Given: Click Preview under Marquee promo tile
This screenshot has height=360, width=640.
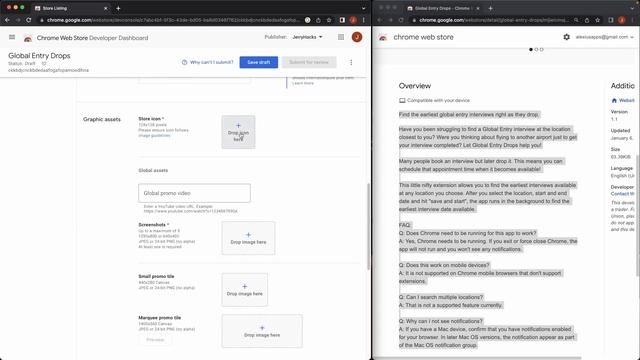Looking at the screenshot, I should coord(155,340).
